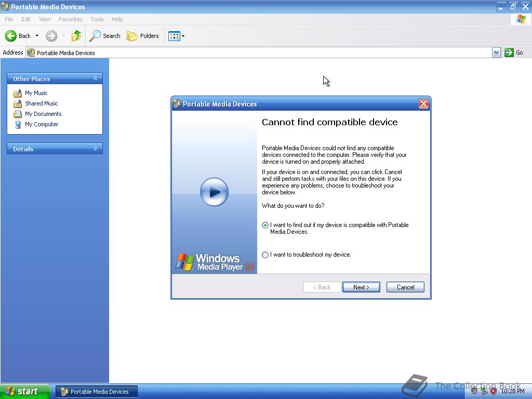Click the Windows flag throbber icon

click(x=521, y=19)
